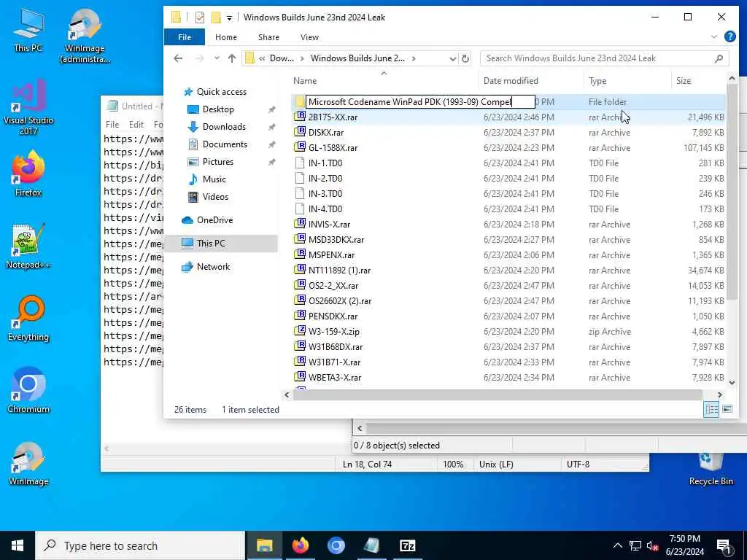
Task: Click the File Explorer taskbar icon
Action: (264, 545)
